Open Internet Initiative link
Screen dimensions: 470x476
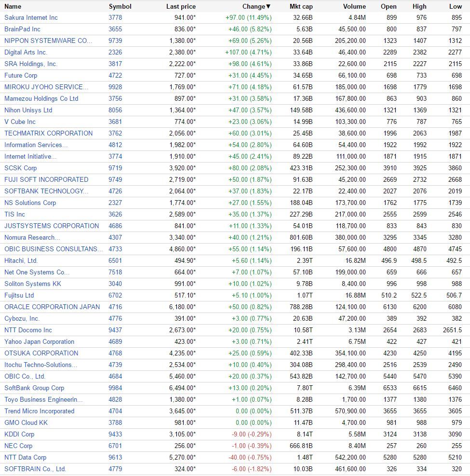click(30, 156)
